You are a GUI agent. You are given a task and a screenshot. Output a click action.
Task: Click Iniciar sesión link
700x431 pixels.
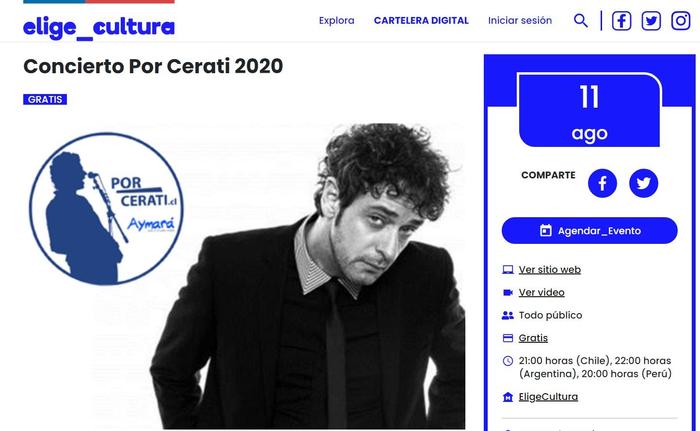(520, 21)
